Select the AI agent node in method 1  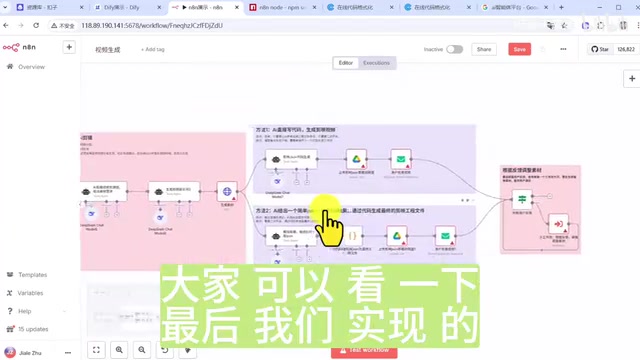[x=291, y=159]
